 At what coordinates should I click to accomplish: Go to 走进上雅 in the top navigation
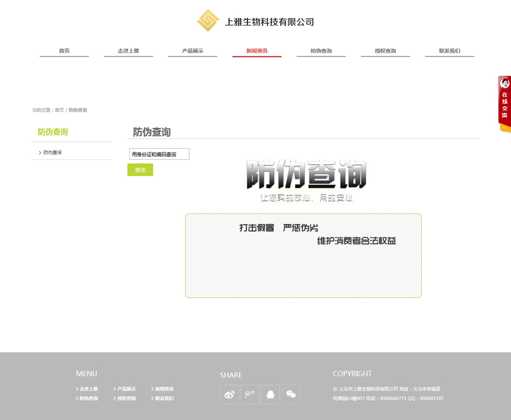pos(128,51)
